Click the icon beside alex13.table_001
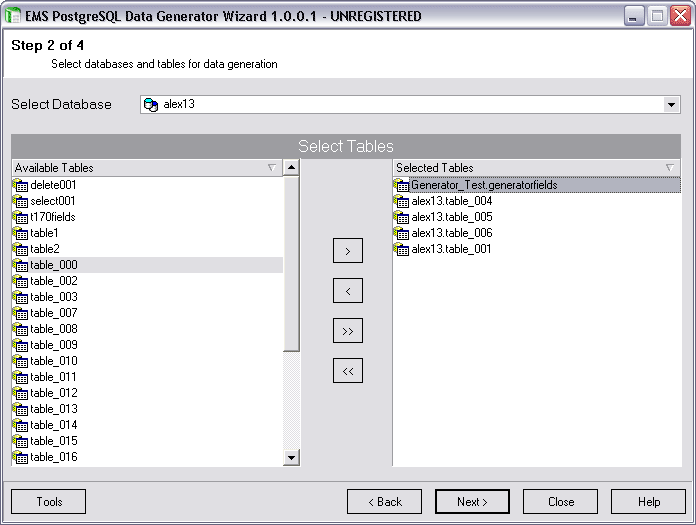This screenshot has height=525, width=696. coord(401,249)
